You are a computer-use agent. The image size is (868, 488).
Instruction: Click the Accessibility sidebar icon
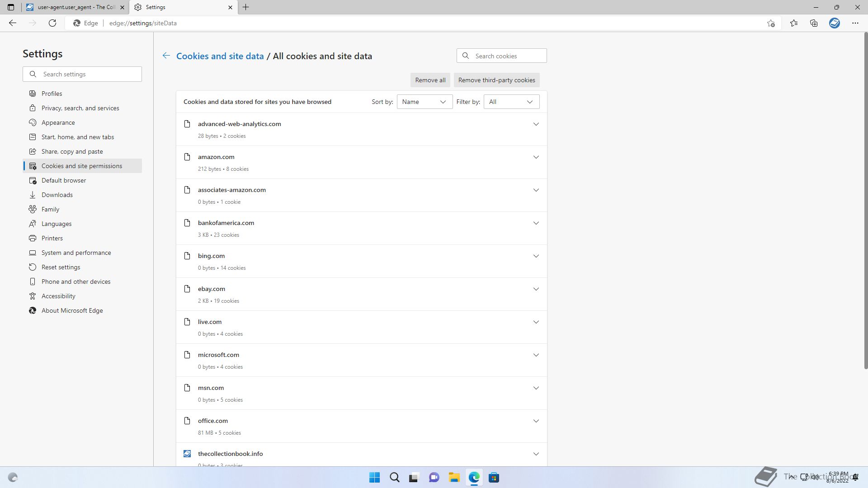pos(33,296)
